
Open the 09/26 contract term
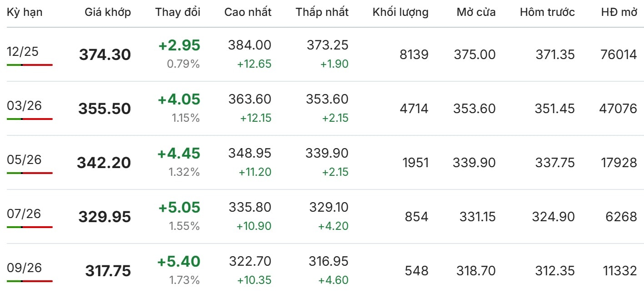[x=24, y=268]
